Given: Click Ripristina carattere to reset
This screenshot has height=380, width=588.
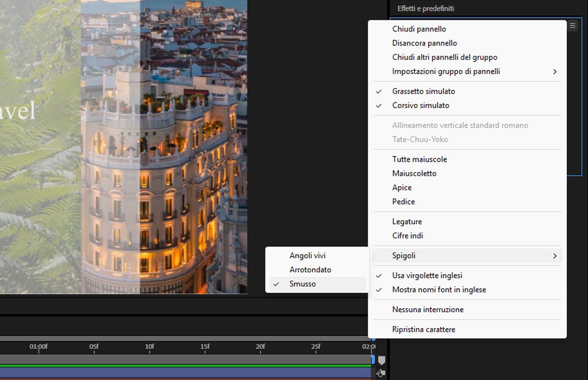Looking at the screenshot, I should pos(423,330).
